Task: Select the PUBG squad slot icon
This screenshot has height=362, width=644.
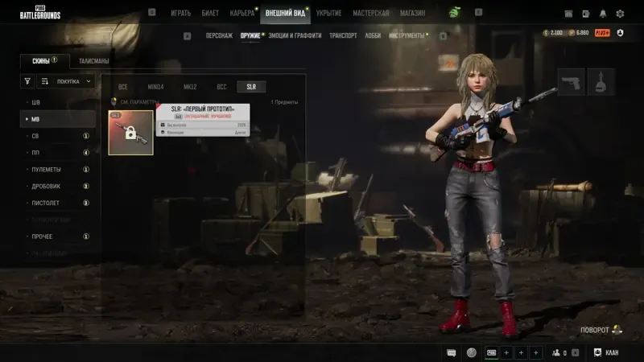Action: click(x=491, y=352)
